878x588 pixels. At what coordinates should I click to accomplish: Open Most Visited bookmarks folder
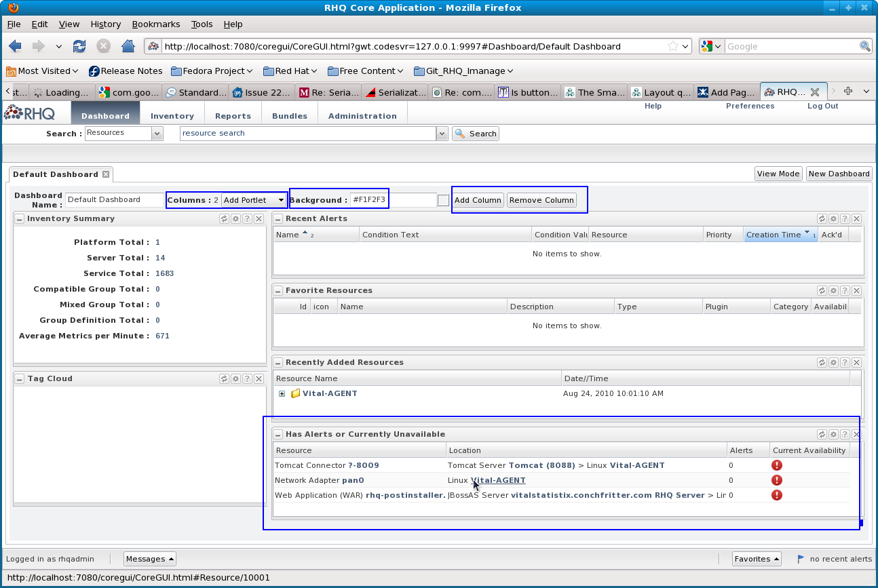[42, 71]
